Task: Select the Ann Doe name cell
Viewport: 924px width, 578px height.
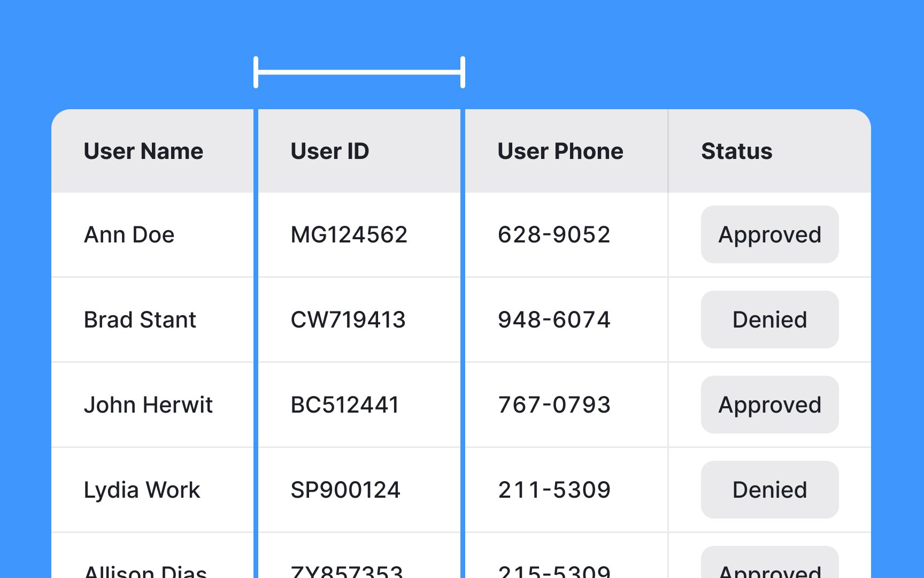Action: (129, 235)
